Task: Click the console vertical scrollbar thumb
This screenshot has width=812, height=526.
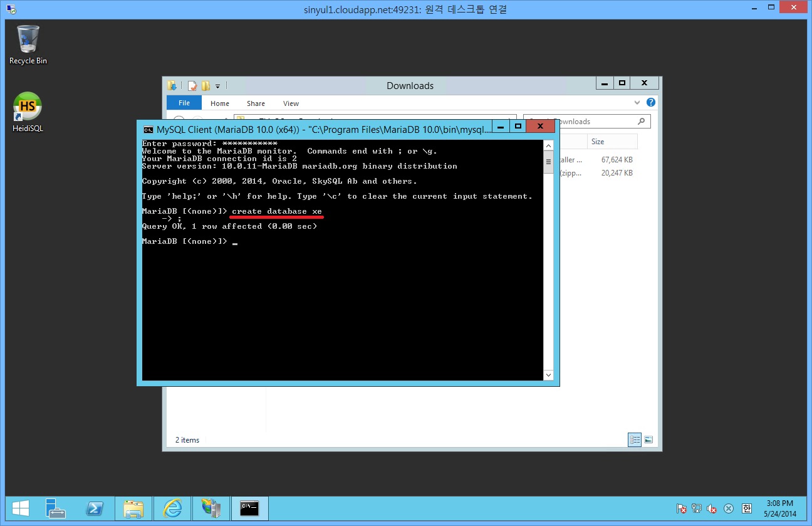Action: tap(548, 162)
